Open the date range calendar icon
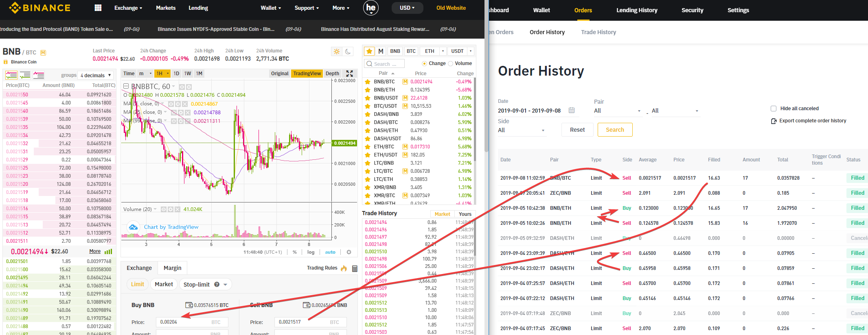The image size is (868, 335). point(572,111)
